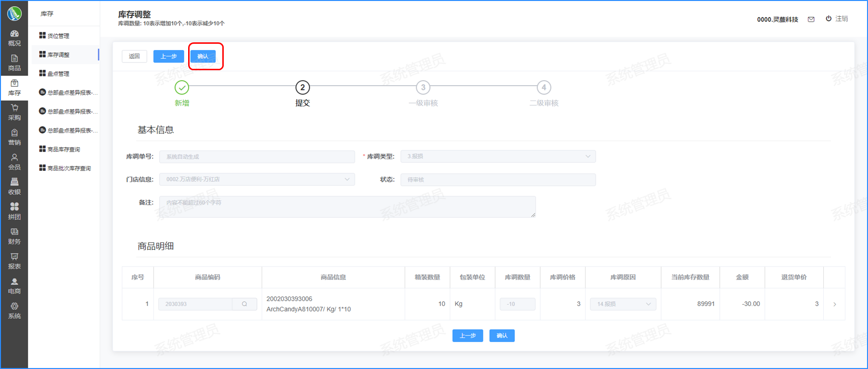Click 上一步 beside the 返回 button
Screen dimensions: 868x369
click(169, 56)
